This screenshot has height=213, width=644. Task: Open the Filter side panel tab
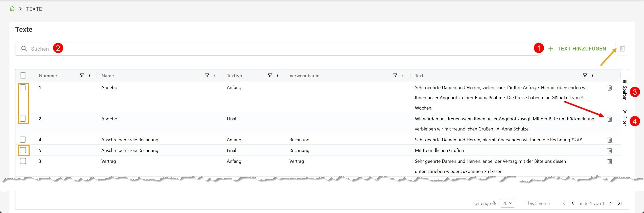625,118
